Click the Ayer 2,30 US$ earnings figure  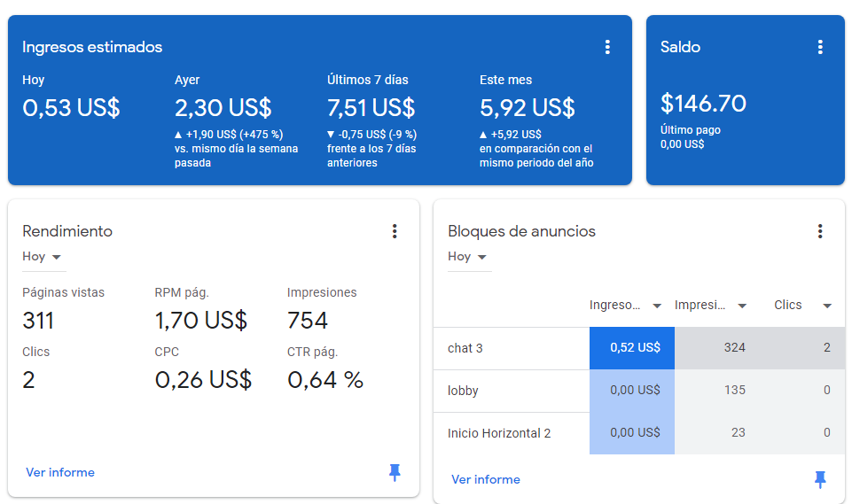pyautogui.click(x=223, y=107)
